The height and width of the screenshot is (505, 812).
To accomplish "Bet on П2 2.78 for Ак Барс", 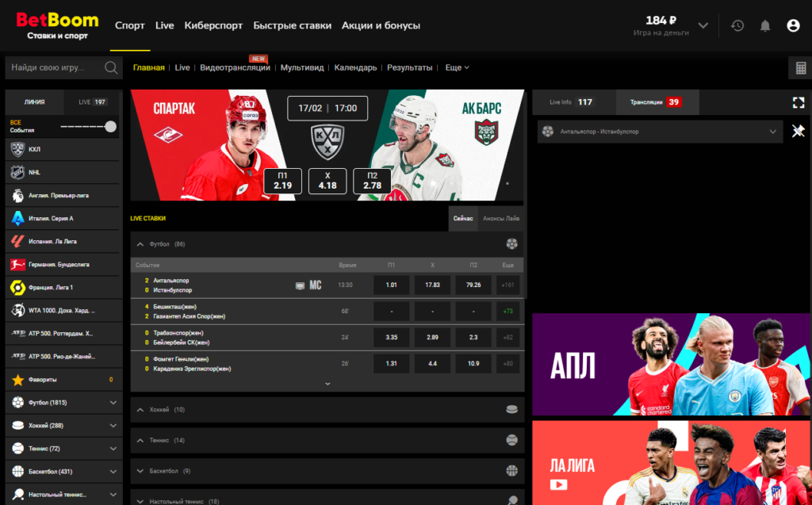I will coord(373,182).
